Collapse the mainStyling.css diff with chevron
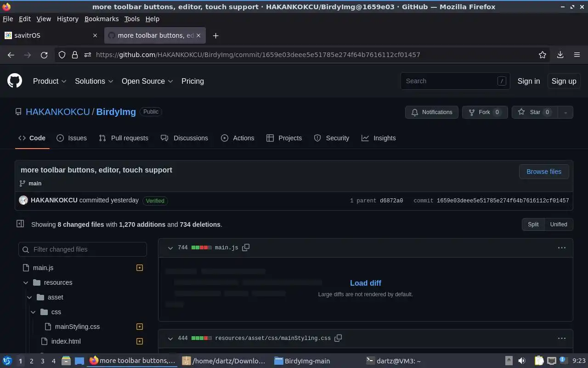 click(x=170, y=339)
